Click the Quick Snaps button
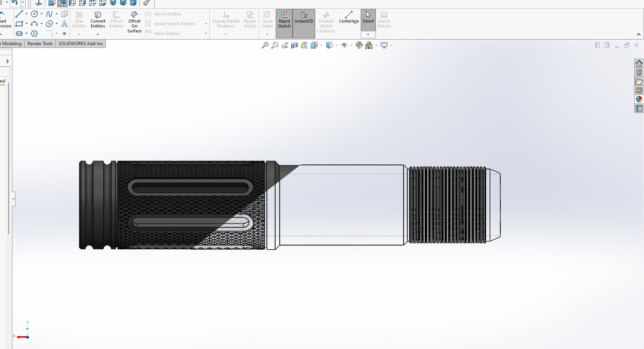This screenshot has width=644, height=349. 267,20
